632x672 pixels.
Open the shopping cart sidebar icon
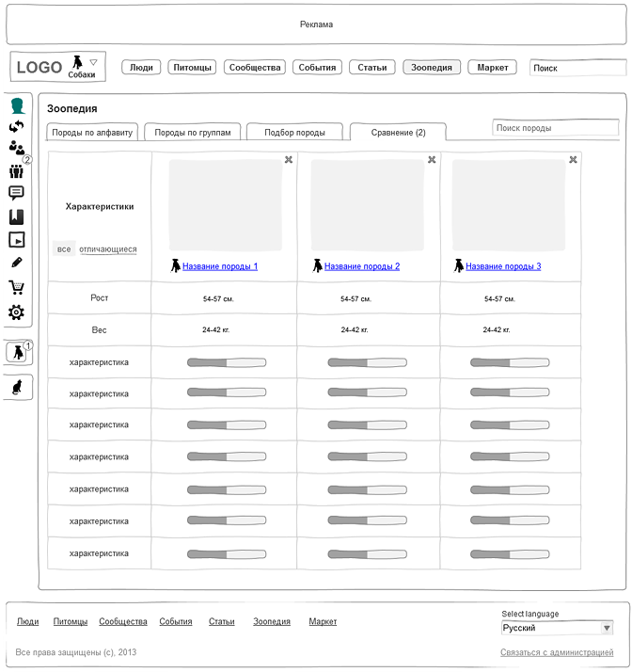[x=17, y=287]
